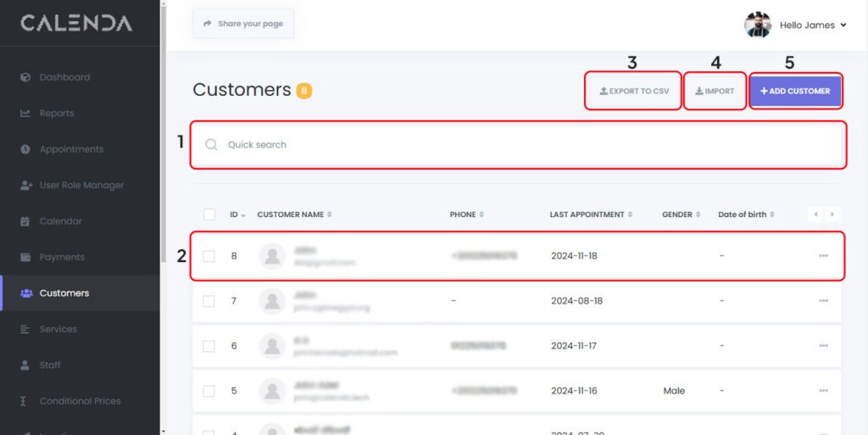Open the Staff sidebar item
This screenshot has width=868, height=435.
50,365
